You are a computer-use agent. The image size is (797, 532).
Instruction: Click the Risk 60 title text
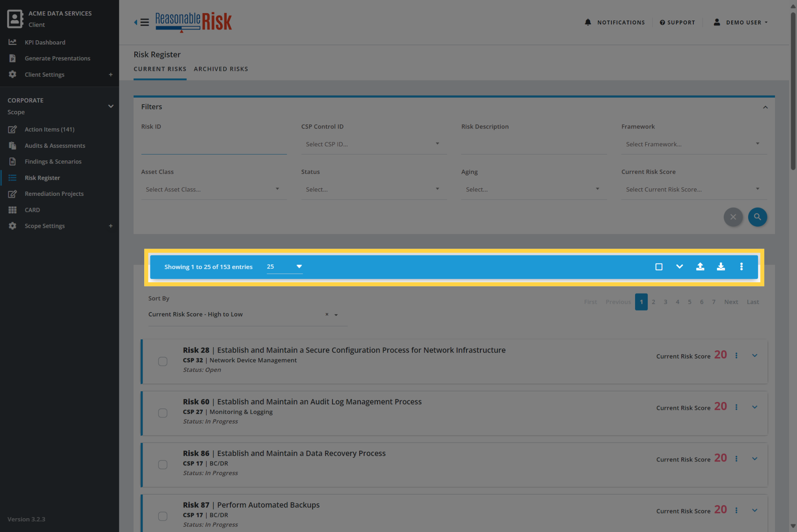(x=302, y=402)
